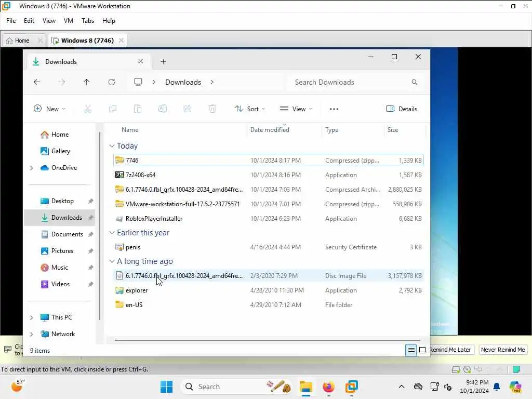Collapse the A long time ago group
532x399 pixels.
pos(112,261)
